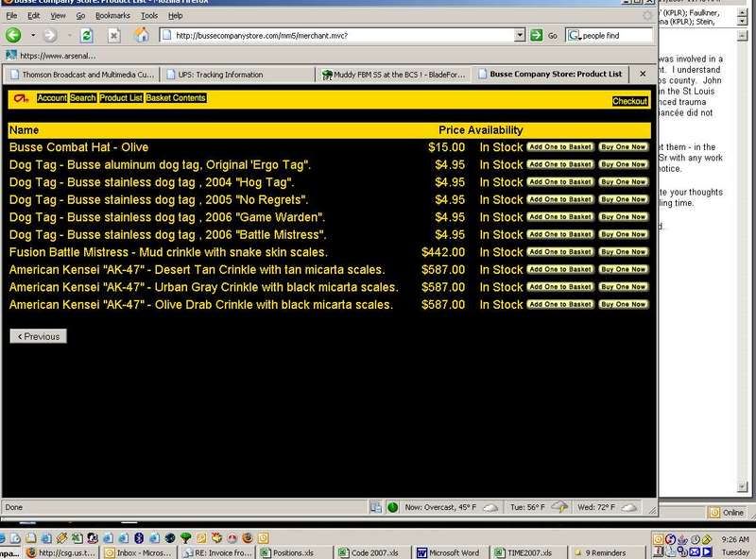Screen dimensions: 756x559
Task: Reload the page with the Refresh icon
Action: pyautogui.click(x=87, y=35)
